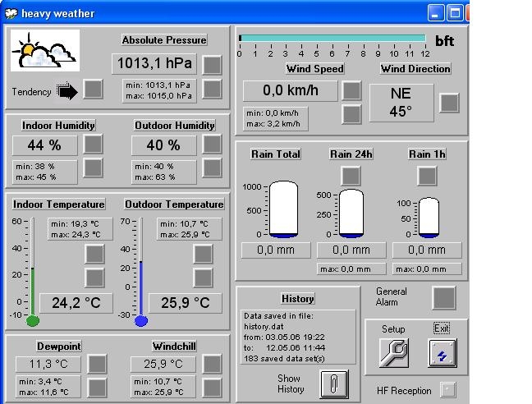
Task: Toggle alarm square beside Absolute Pressure value
Action: point(212,65)
